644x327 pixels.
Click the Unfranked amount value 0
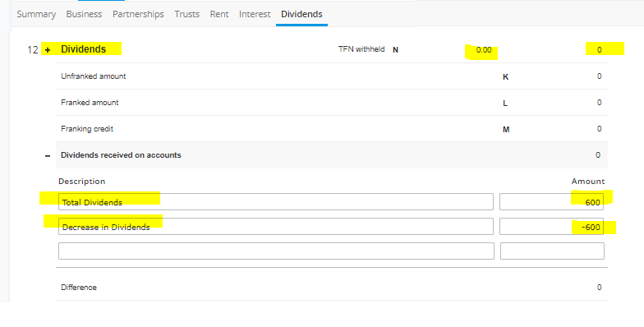pos(600,76)
